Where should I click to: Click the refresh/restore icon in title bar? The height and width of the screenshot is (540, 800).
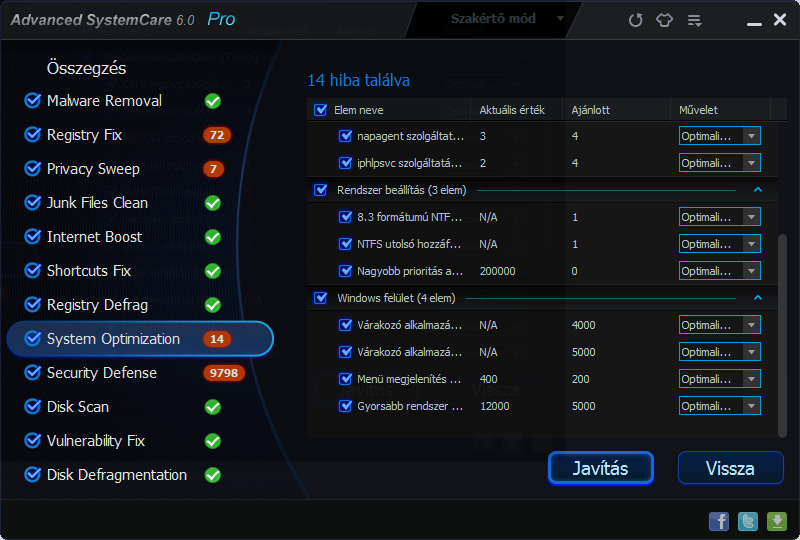tap(635, 20)
